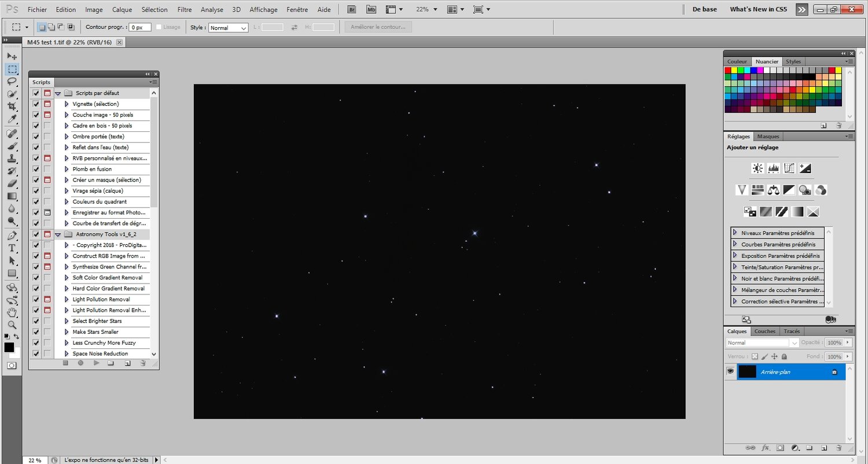Expand Niveaux Paramètres prédéfinis presets
The height and width of the screenshot is (464, 868).
735,233
